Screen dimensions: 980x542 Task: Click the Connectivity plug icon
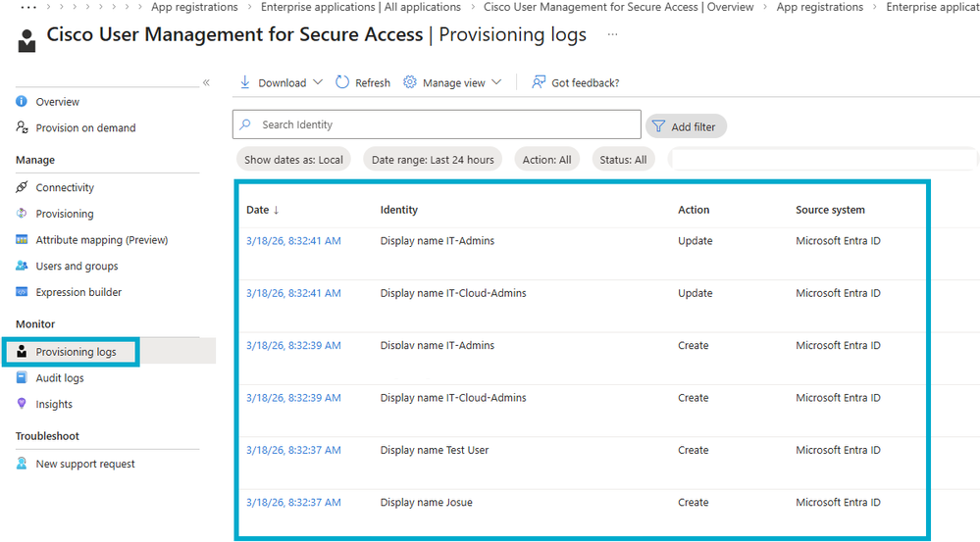coord(22,187)
